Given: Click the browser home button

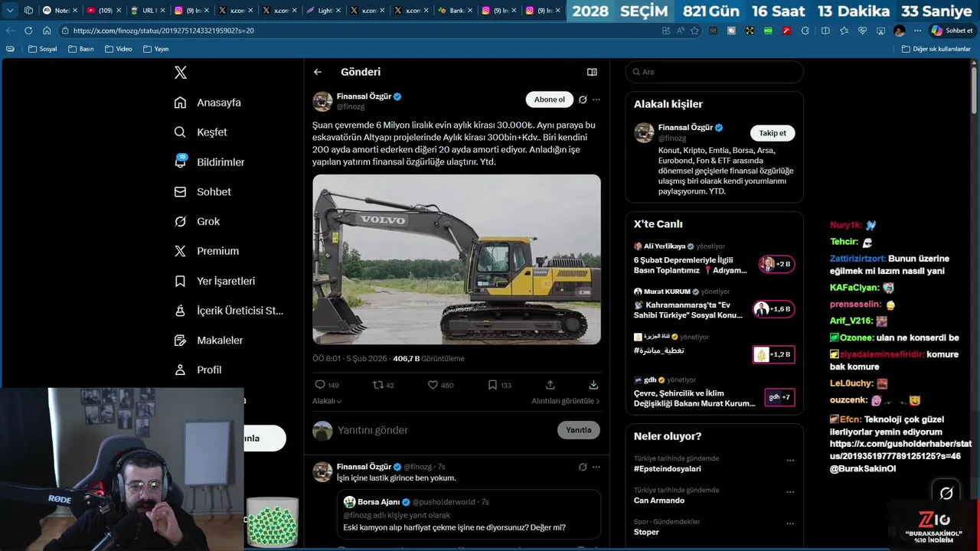Looking at the screenshot, I should tap(47, 31).
